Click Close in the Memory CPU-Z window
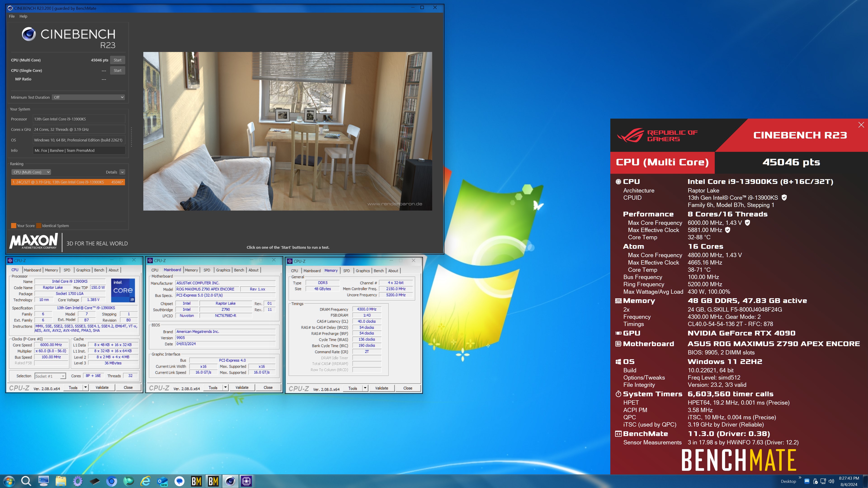This screenshot has width=868, height=488. coord(407,388)
